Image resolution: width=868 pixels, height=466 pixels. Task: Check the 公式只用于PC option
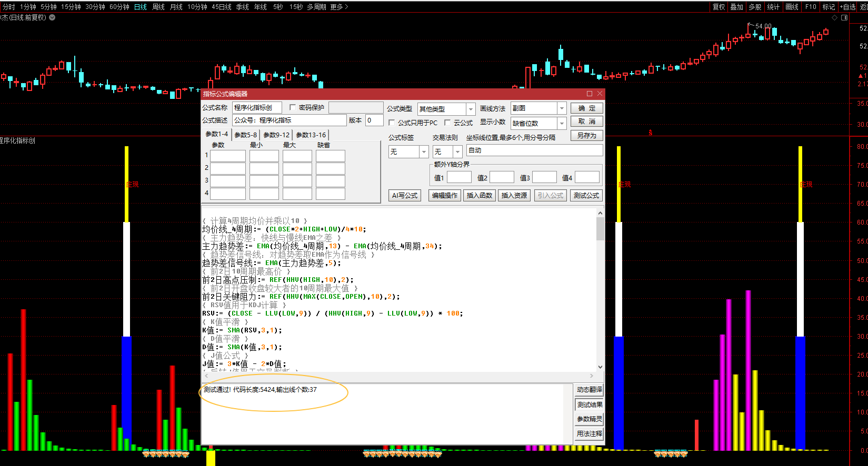click(392, 123)
